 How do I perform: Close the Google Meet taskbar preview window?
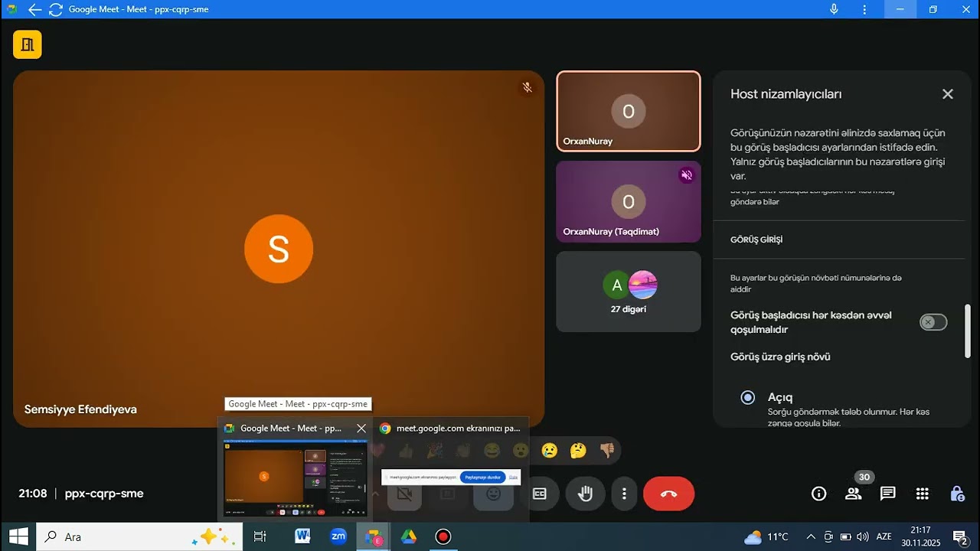click(361, 429)
